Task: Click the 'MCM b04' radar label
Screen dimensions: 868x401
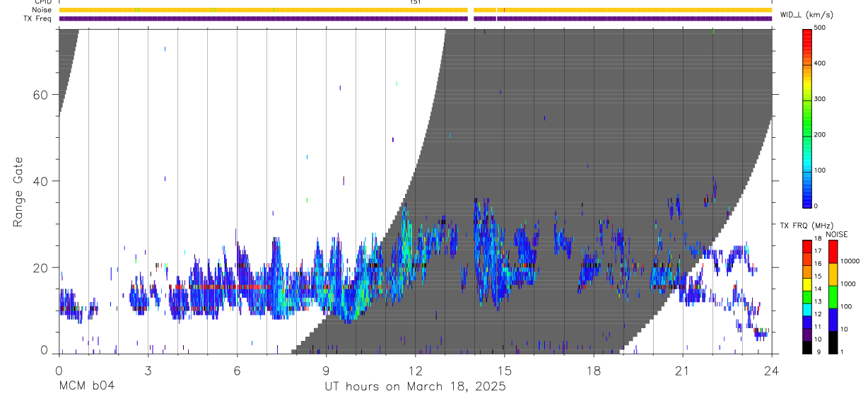Action: pyautogui.click(x=86, y=386)
